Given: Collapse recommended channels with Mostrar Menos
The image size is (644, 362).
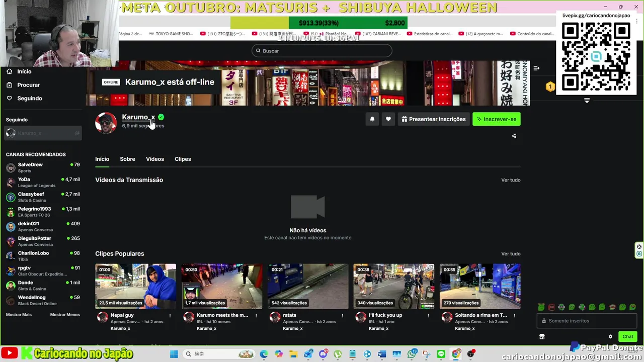Looking at the screenshot, I should 65,315.
